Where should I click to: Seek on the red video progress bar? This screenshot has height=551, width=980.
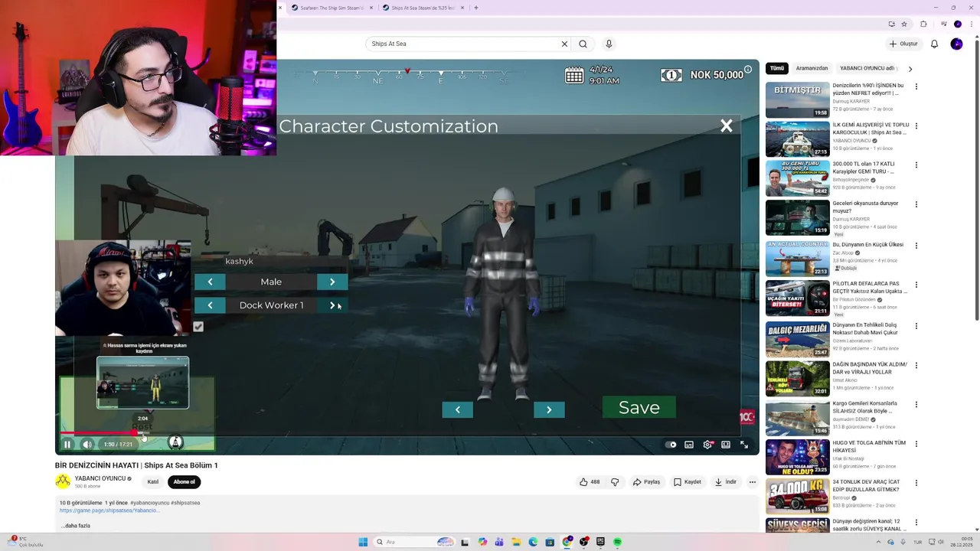point(100,434)
